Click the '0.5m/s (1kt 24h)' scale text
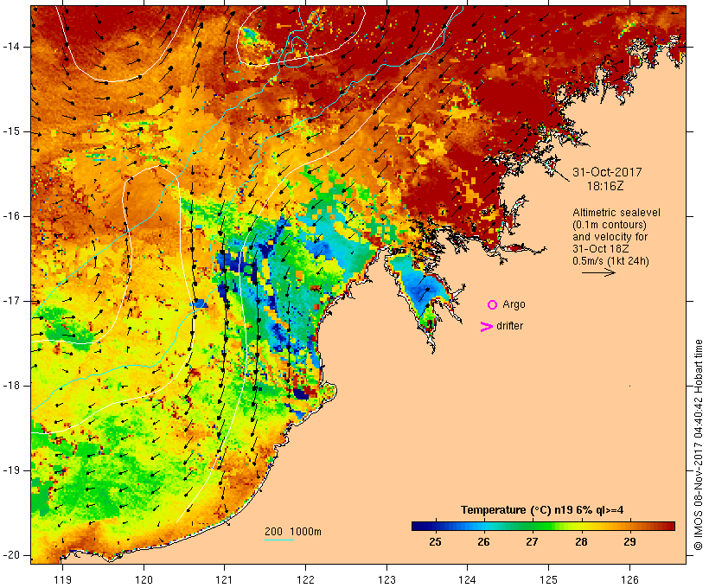Image resolution: width=709 pixels, height=588 pixels. point(610,261)
